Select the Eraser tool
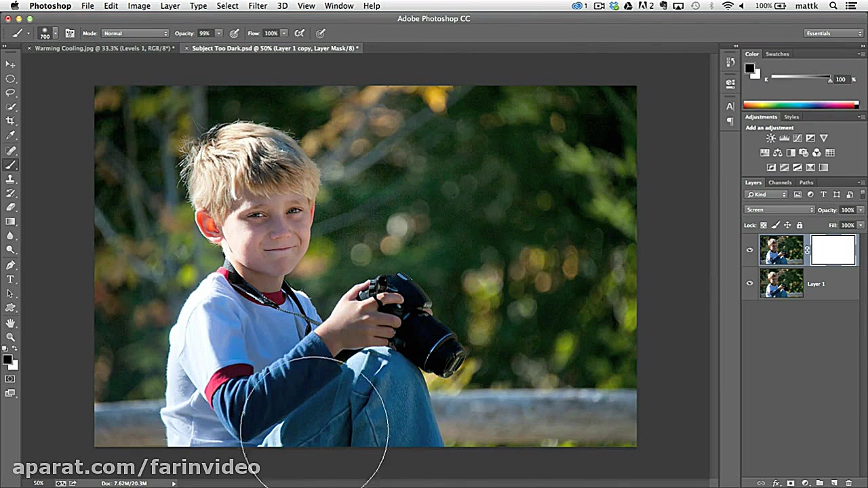 pyautogui.click(x=10, y=207)
